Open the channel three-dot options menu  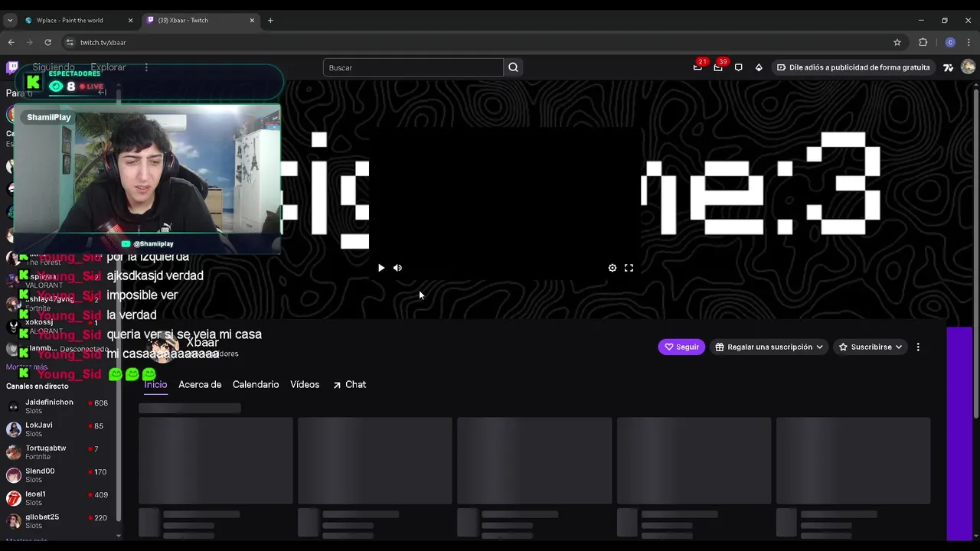pos(918,347)
